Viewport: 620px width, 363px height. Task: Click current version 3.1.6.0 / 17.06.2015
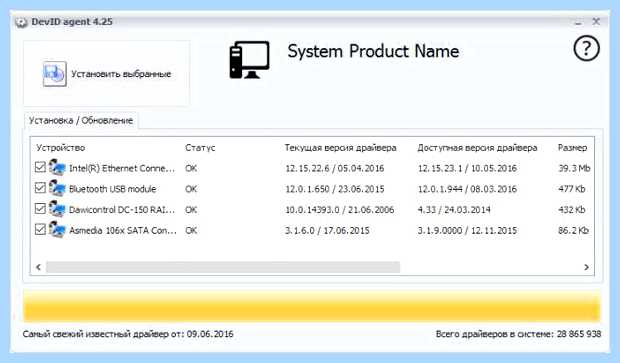tap(327, 231)
